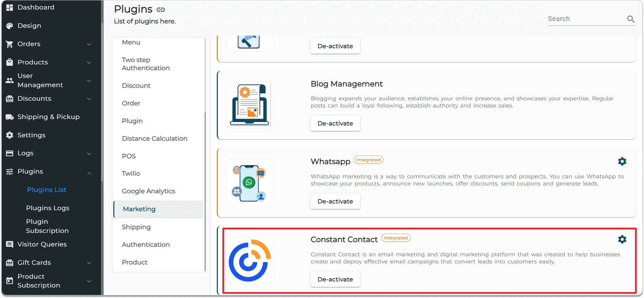Click the link icon beside Plugins title
This screenshot has width=644, height=298.
coord(160,9)
